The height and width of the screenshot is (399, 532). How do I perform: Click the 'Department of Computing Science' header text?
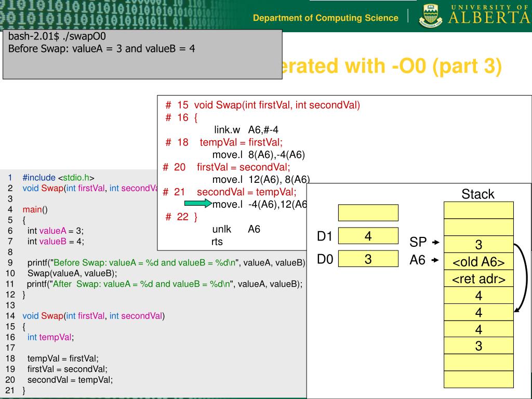pyautogui.click(x=325, y=18)
